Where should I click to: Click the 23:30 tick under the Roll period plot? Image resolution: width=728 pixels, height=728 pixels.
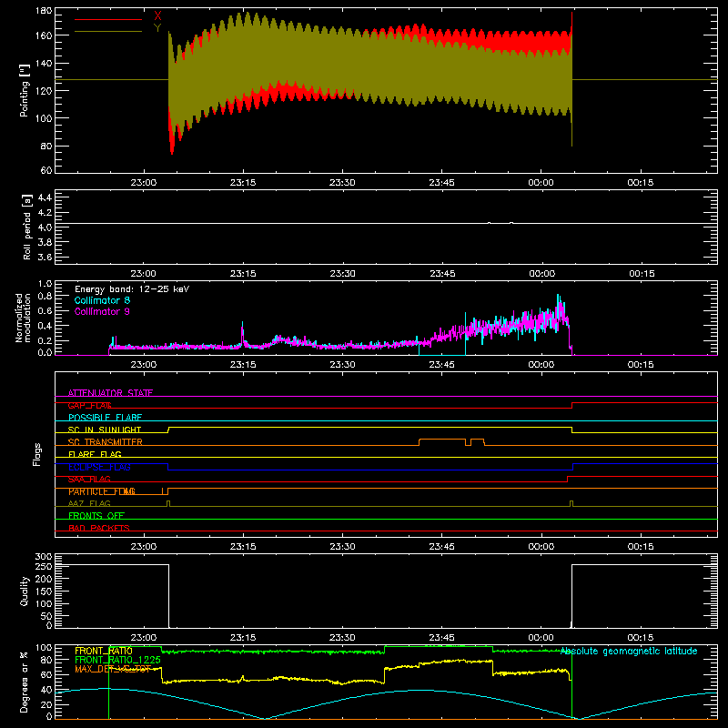click(343, 274)
